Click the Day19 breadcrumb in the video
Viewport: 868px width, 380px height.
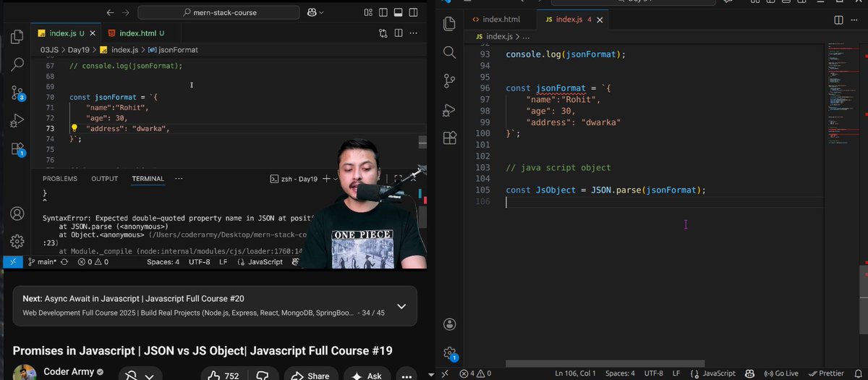(78, 50)
